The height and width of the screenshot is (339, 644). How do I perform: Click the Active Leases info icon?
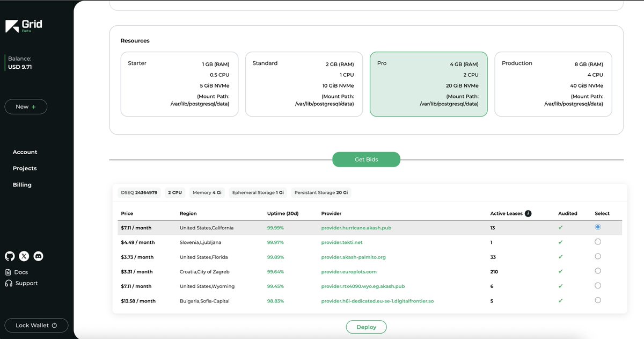(x=528, y=213)
